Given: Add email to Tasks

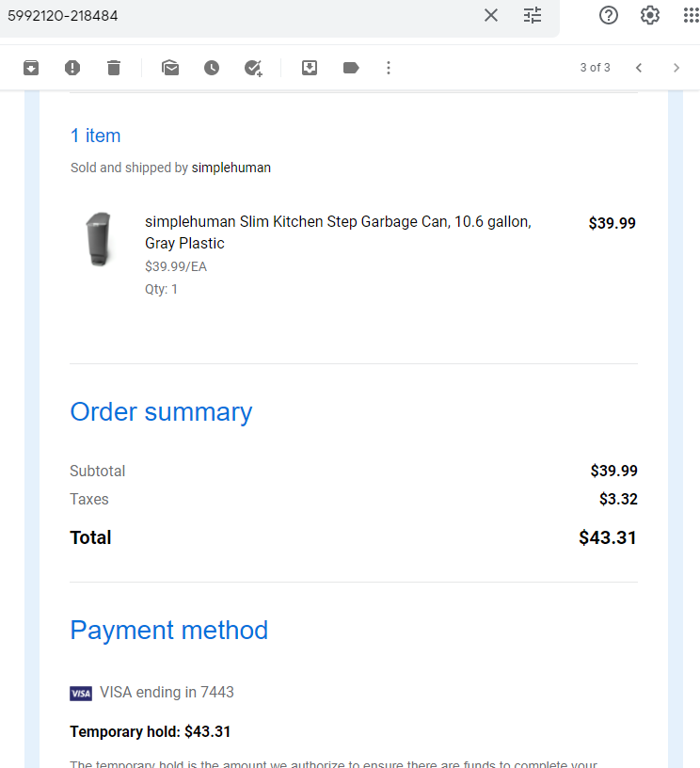Looking at the screenshot, I should [x=254, y=68].
